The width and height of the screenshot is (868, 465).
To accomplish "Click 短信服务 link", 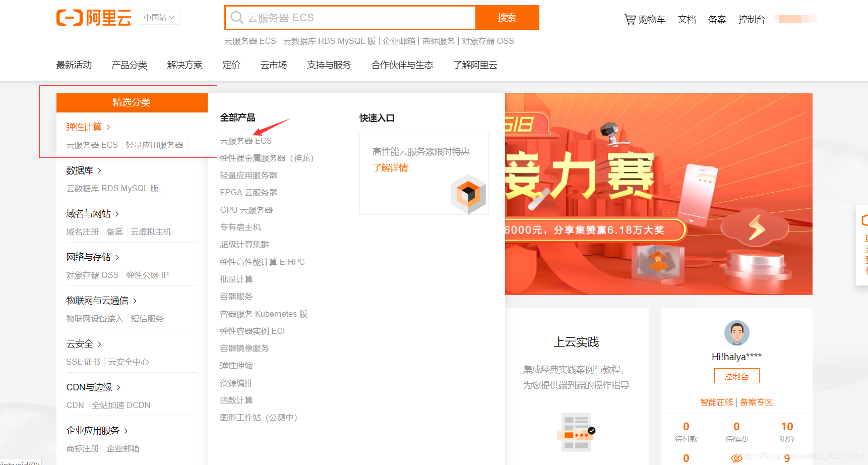I will (x=147, y=319).
